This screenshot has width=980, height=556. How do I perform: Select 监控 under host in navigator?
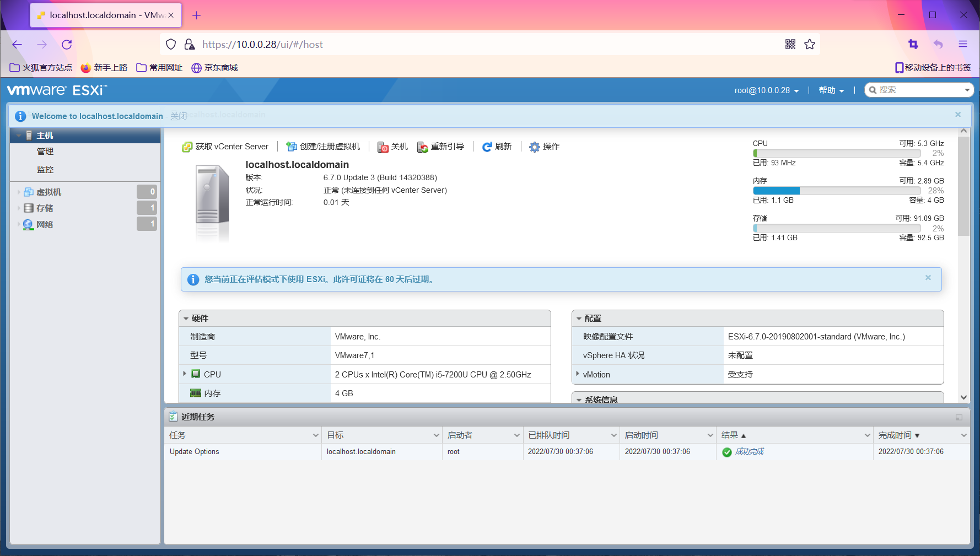point(45,170)
